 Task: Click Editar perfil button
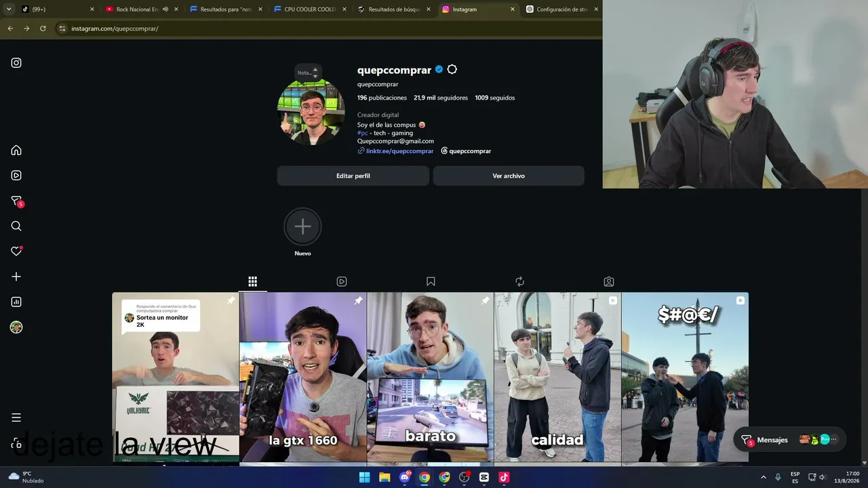coord(353,176)
